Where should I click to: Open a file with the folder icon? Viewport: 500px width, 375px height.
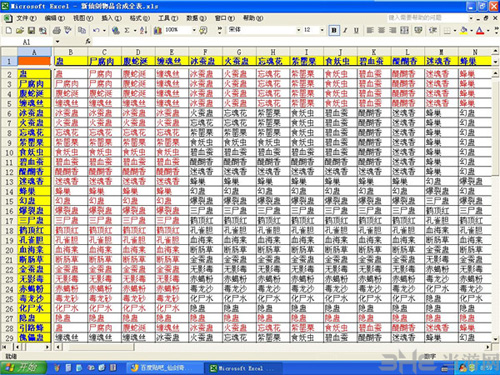tap(20, 30)
